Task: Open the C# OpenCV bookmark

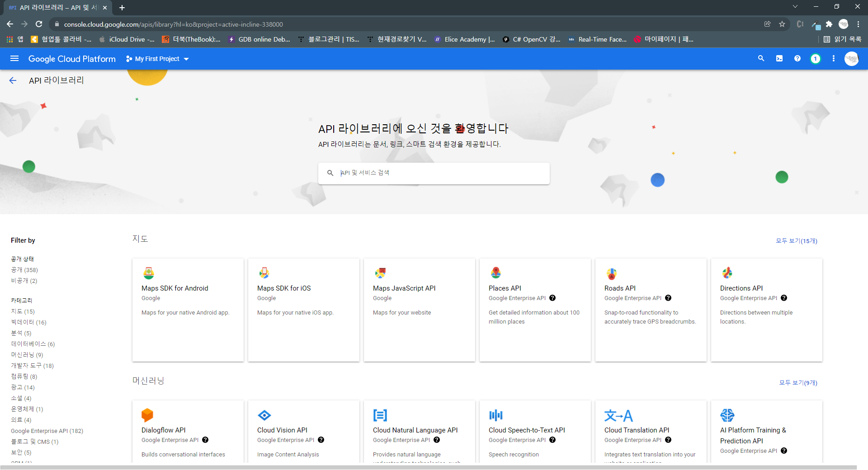Action: (532, 39)
